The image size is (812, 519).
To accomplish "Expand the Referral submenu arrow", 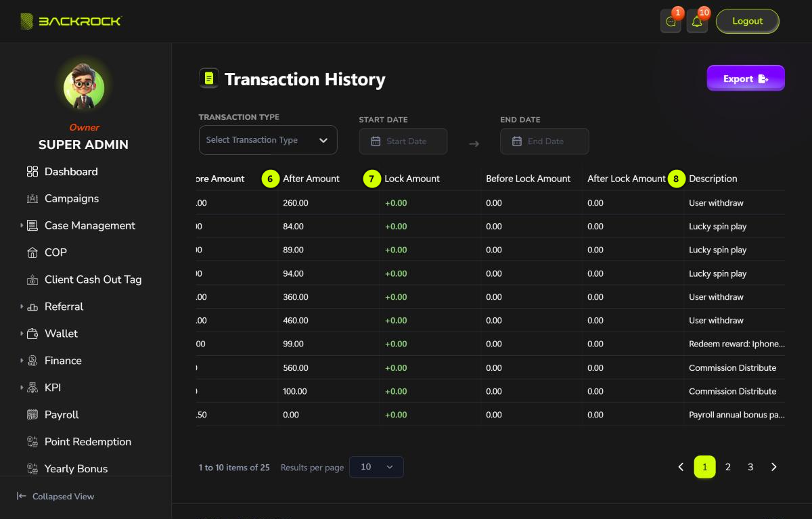I will (x=22, y=307).
